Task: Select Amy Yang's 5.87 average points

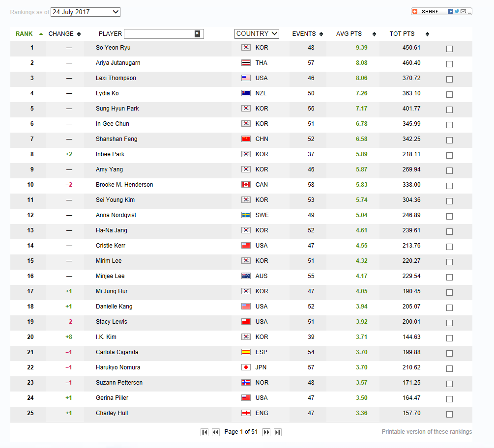Action: [362, 169]
